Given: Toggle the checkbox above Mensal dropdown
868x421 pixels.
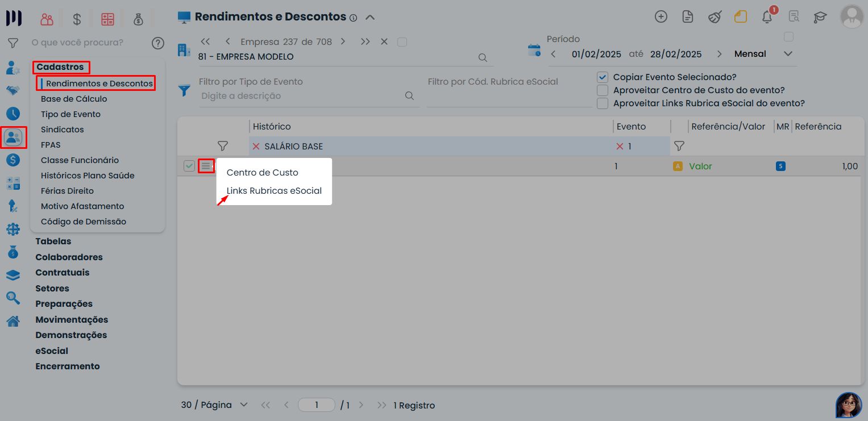Looking at the screenshot, I should click(x=788, y=37).
